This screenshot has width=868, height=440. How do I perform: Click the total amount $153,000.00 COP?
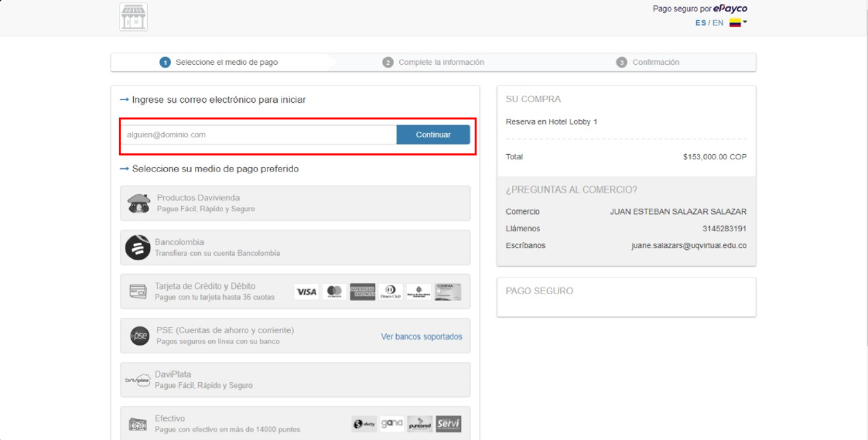[x=715, y=157]
